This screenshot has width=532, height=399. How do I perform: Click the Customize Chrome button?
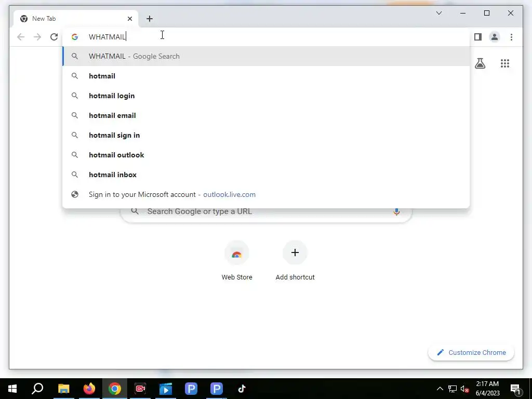click(471, 353)
